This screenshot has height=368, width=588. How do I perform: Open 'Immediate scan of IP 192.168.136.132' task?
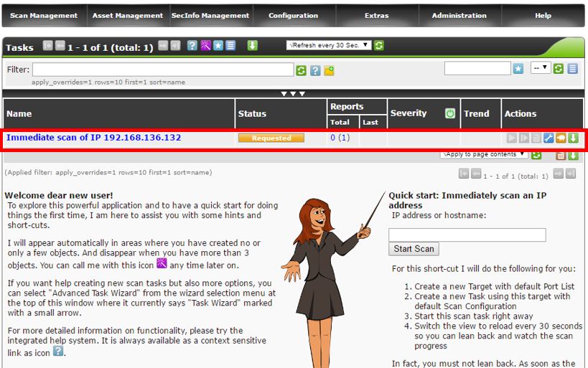[93, 138]
